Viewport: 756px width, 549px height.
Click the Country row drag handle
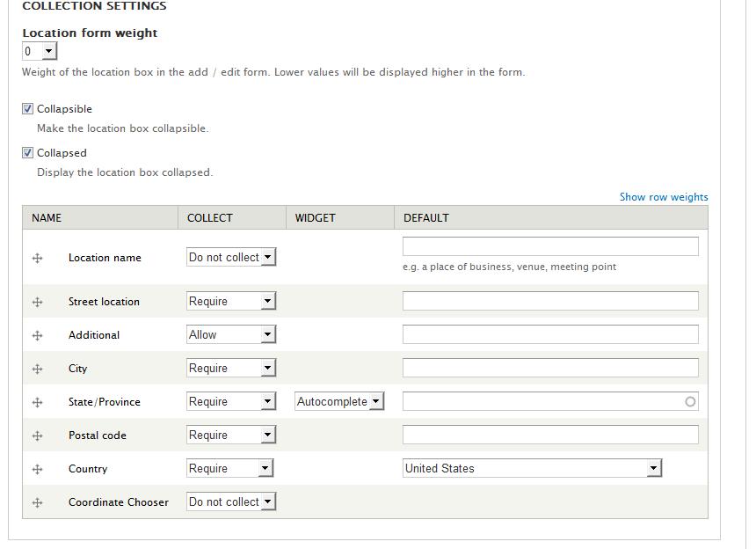click(x=38, y=469)
